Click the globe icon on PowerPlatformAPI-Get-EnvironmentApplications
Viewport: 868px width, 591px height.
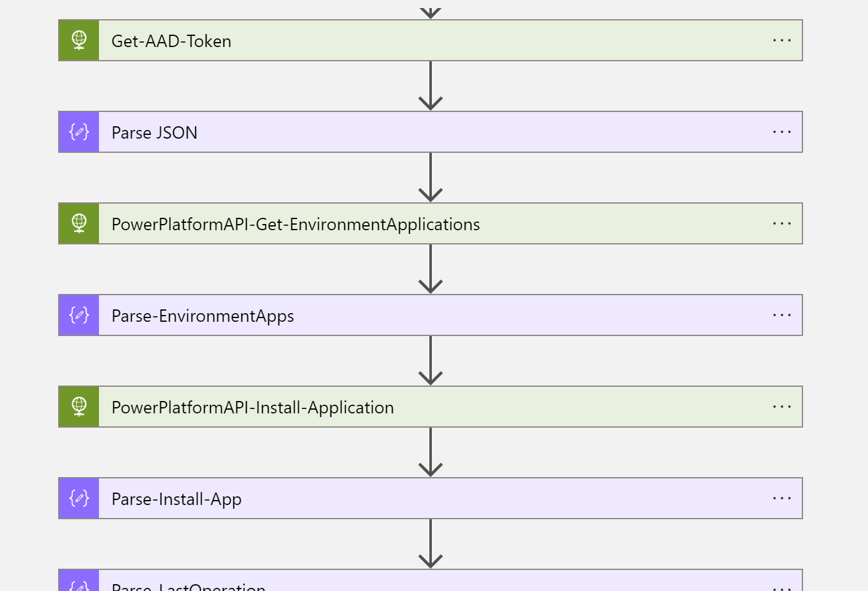(x=79, y=223)
